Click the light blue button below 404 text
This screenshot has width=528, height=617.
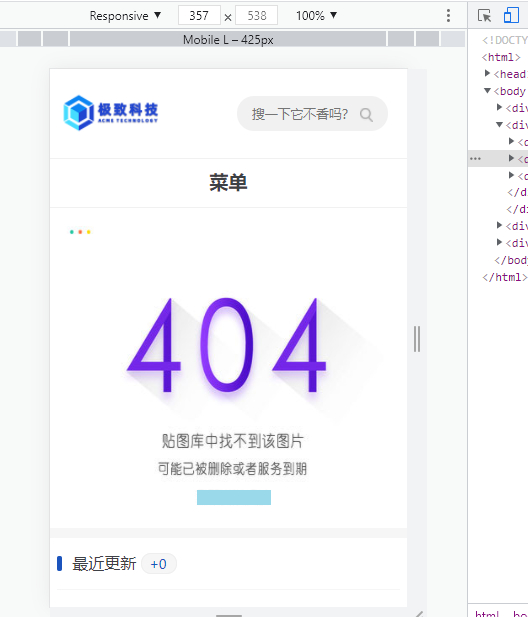coord(234,497)
